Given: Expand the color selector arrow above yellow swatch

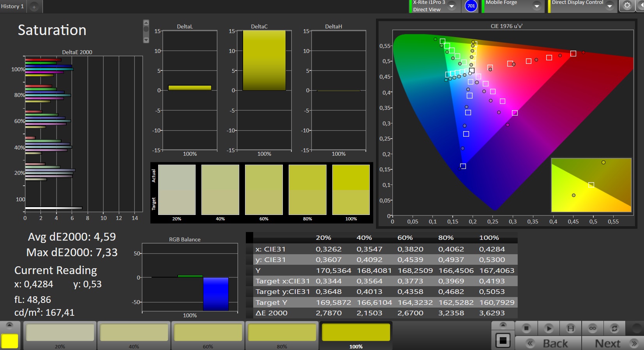Looking at the screenshot, I should coord(10,325).
